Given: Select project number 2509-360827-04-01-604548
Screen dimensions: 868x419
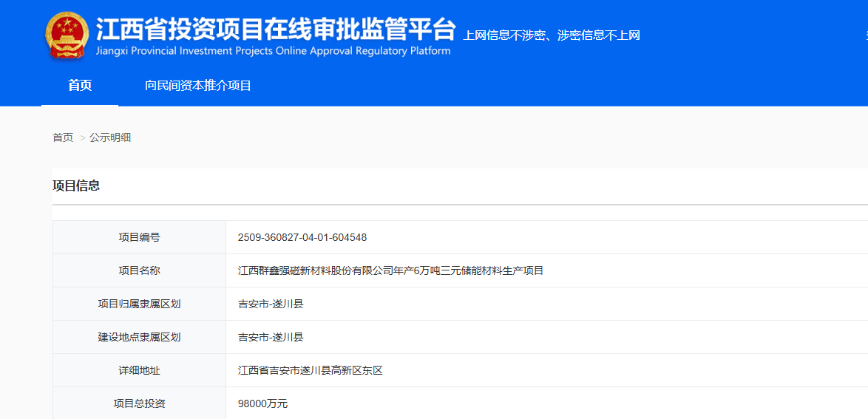Looking at the screenshot, I should (x=302, y=237).
